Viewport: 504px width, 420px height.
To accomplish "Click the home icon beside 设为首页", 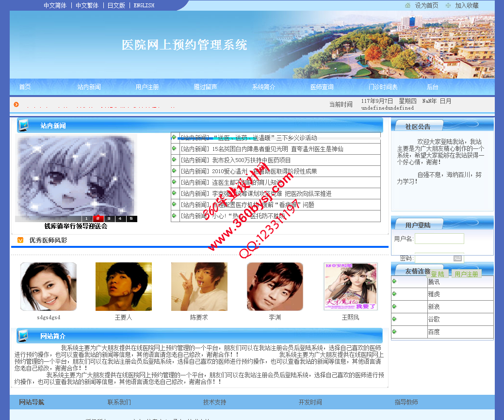I will point(407,5).
